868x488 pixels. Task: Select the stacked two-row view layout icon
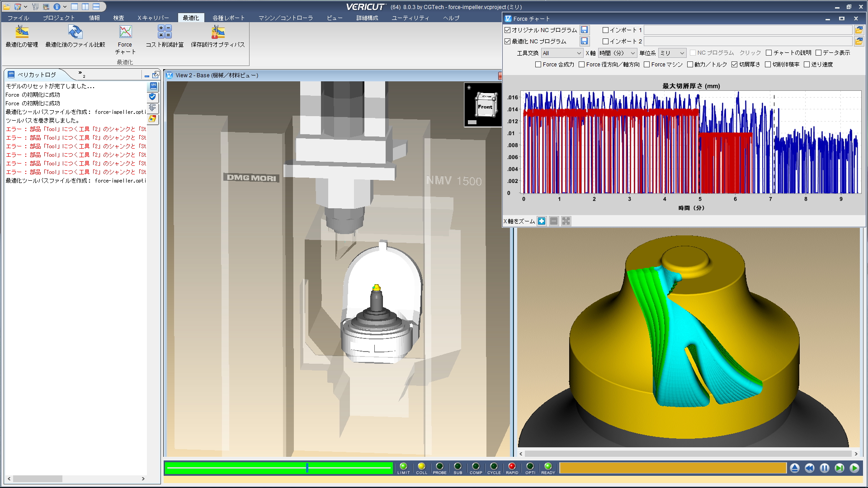coord(96,7)
